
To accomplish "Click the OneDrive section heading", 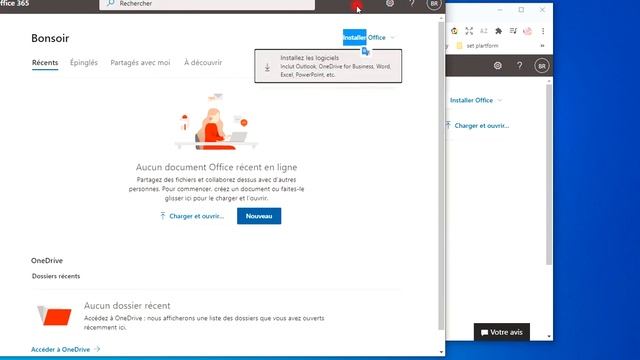I will tap(47, 260).
